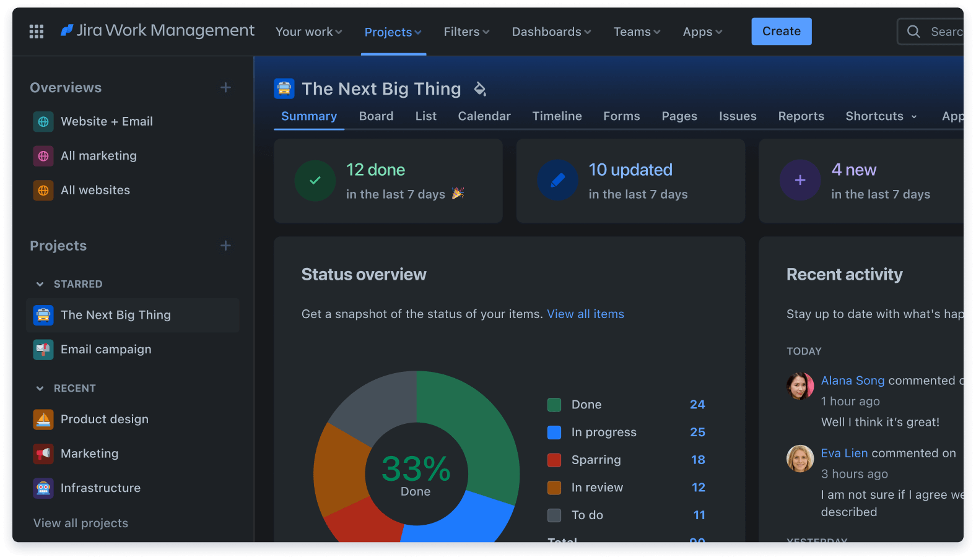Image resolution: width=976 pixels, height=560 pixels.
Task: Click the Infrastructure robot project icon
Action: point(43,488)
